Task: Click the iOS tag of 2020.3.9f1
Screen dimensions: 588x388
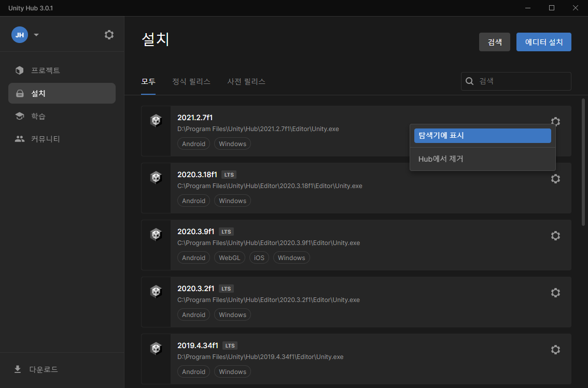Action: tap(259, 257)
